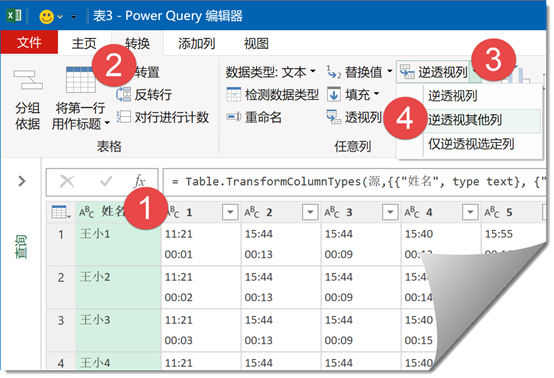Click inside the formula bar text
554x378 pixels.
click(x=353, y=182)
